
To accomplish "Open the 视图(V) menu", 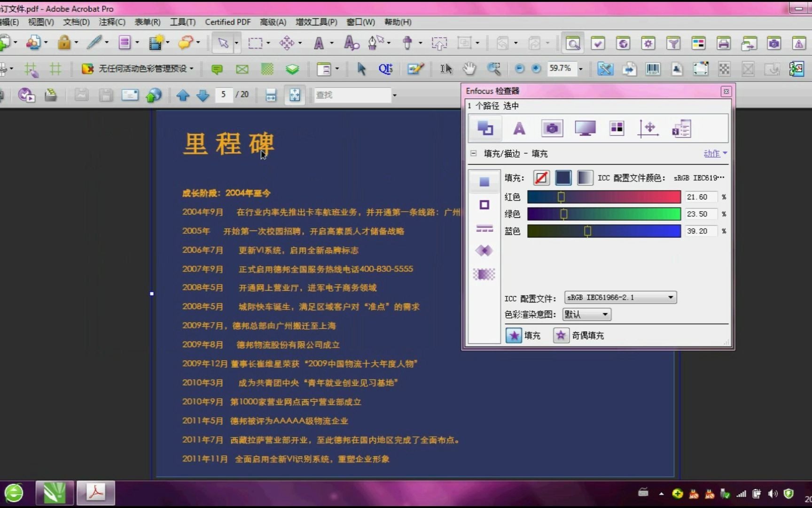I will pos(41,22).
